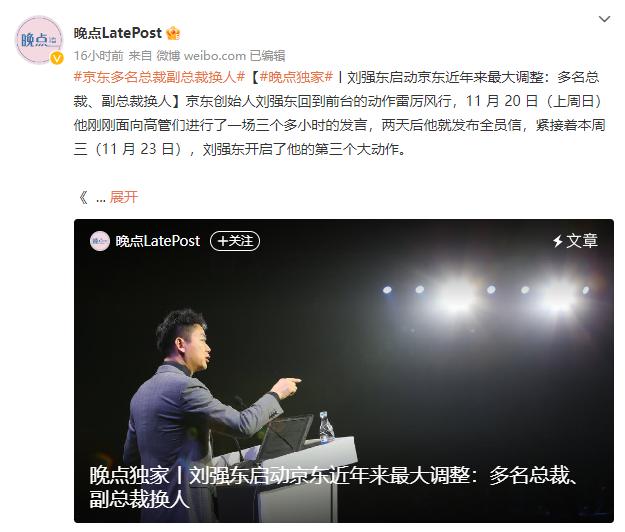This screenshot has height=532, width=625.
Task: Follow the author with +关注 button
Action: (x=235, y=241)
